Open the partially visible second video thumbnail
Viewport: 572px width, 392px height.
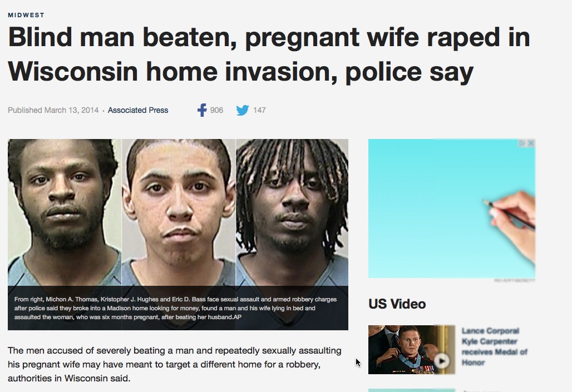click(x=412, y=390)
